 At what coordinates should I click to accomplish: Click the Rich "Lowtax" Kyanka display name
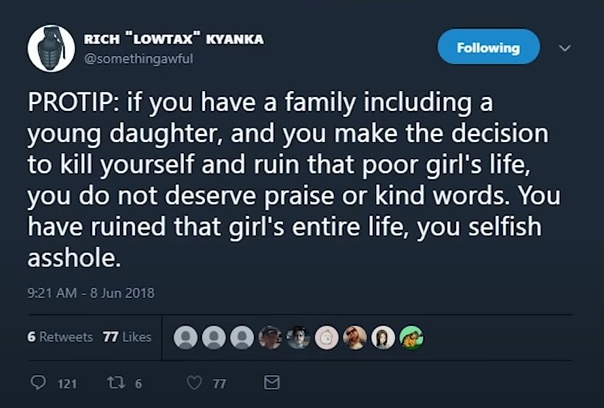tap(174, 39)
